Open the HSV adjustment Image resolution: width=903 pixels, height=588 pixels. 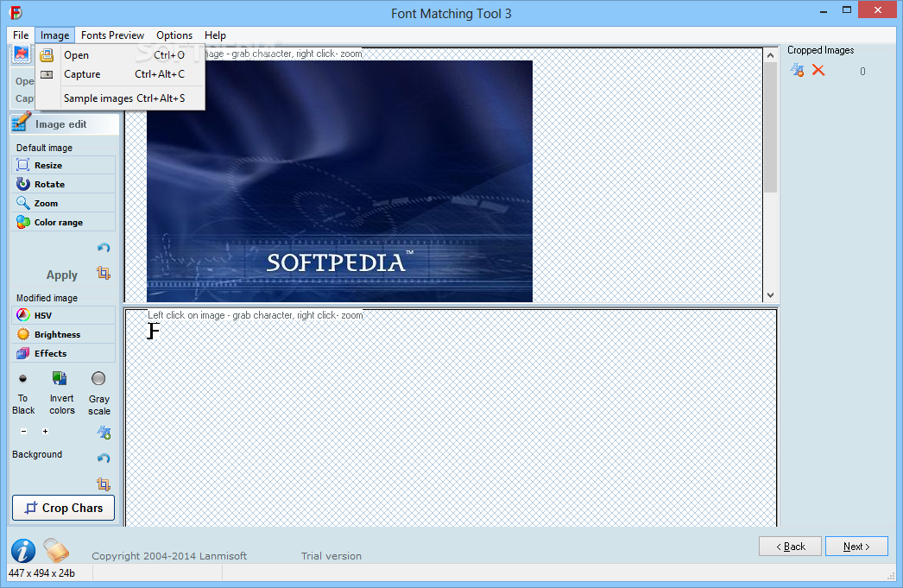[63, 316]
